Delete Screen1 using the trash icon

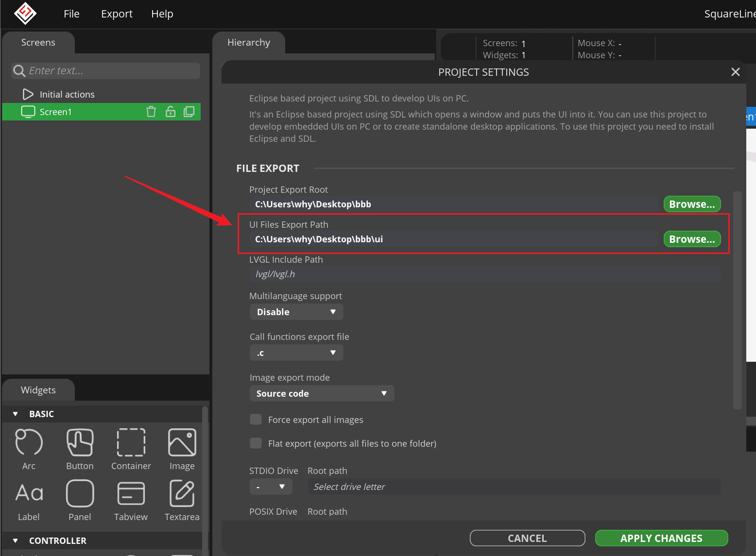pos(151,112)
